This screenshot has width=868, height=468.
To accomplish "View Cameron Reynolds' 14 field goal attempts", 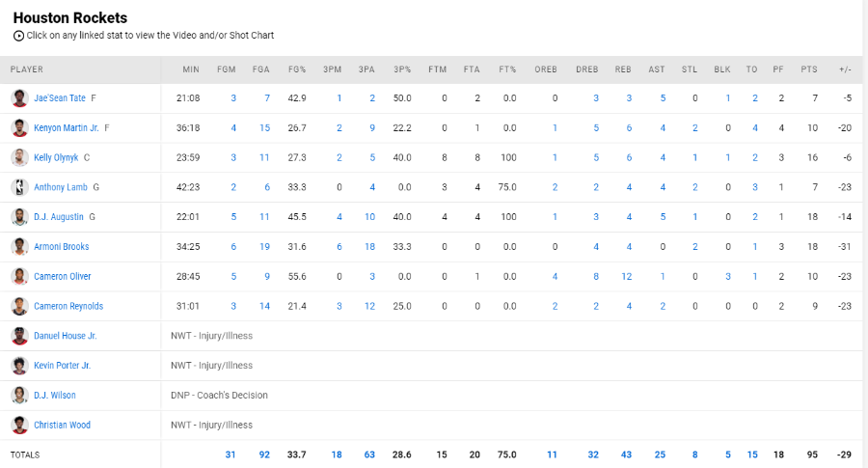I will pos(264,306).
